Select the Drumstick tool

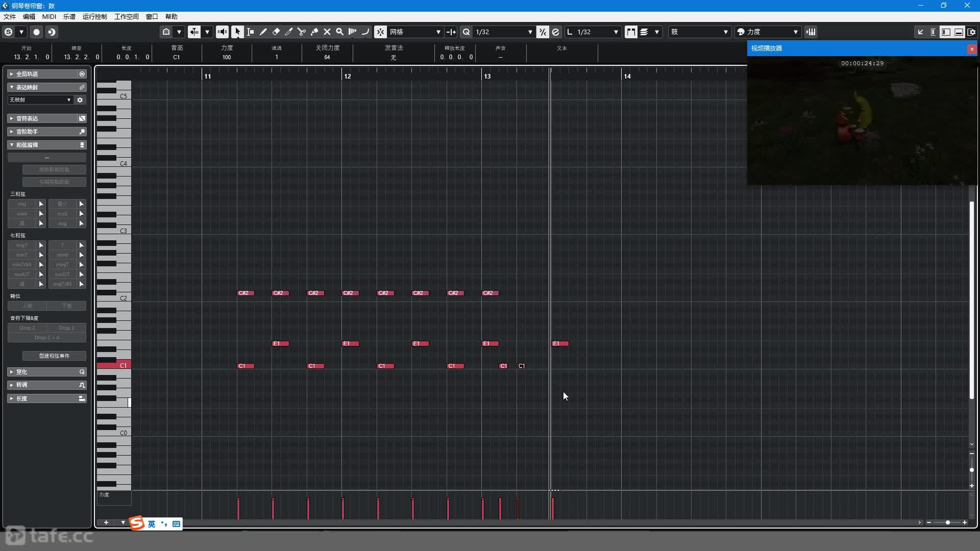pos(353,32)
